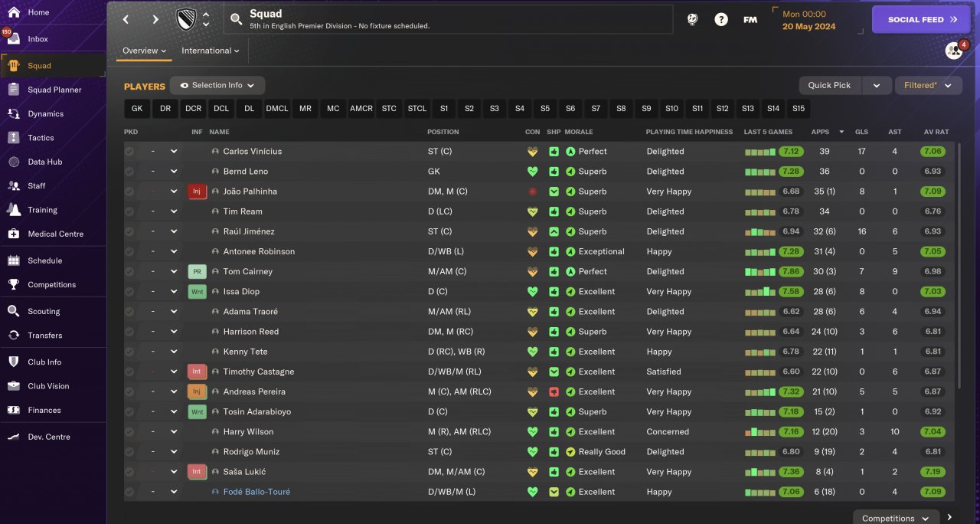Switch to the International tab
The height and width of the screenshot is (524, 980).
[210, 51]
